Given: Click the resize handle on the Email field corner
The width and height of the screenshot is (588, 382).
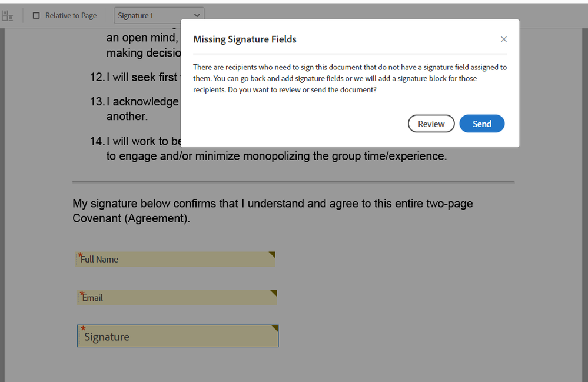Looking at the screenshot, I should 274,291.
